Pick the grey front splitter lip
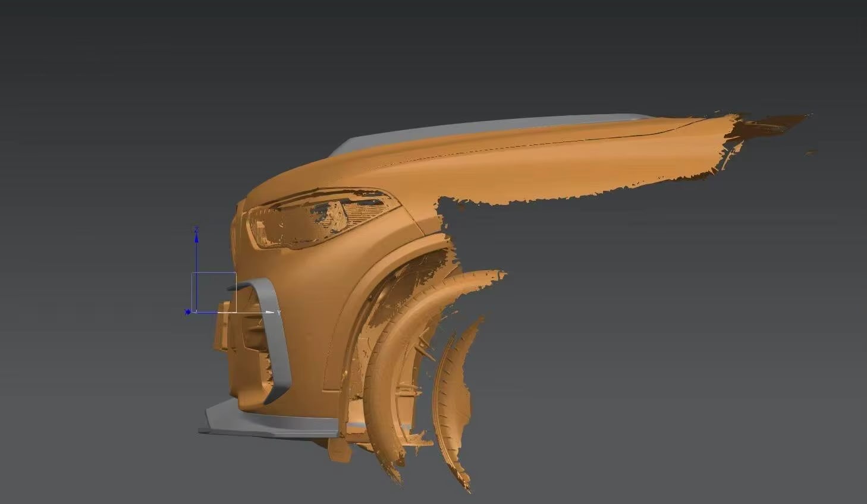 268,423
